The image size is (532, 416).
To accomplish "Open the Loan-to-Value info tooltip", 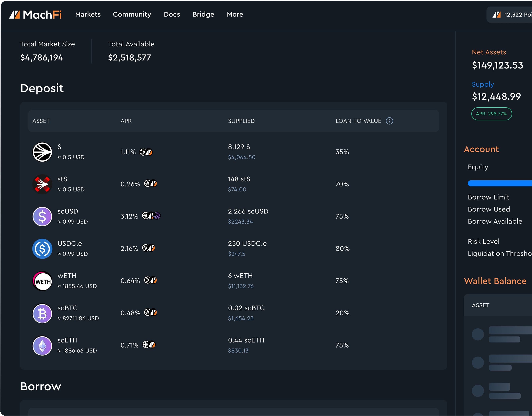I will pos(389,121).
